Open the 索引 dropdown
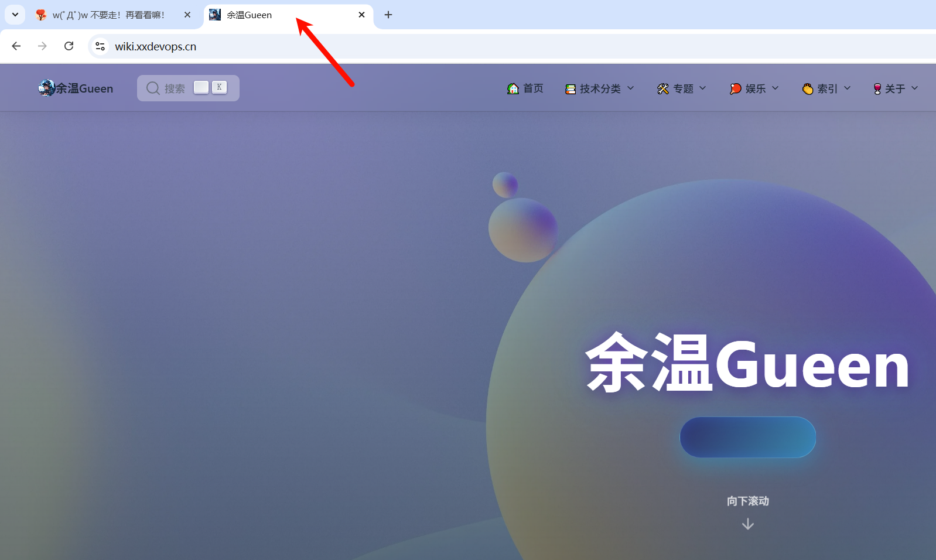 click(826, 88)
